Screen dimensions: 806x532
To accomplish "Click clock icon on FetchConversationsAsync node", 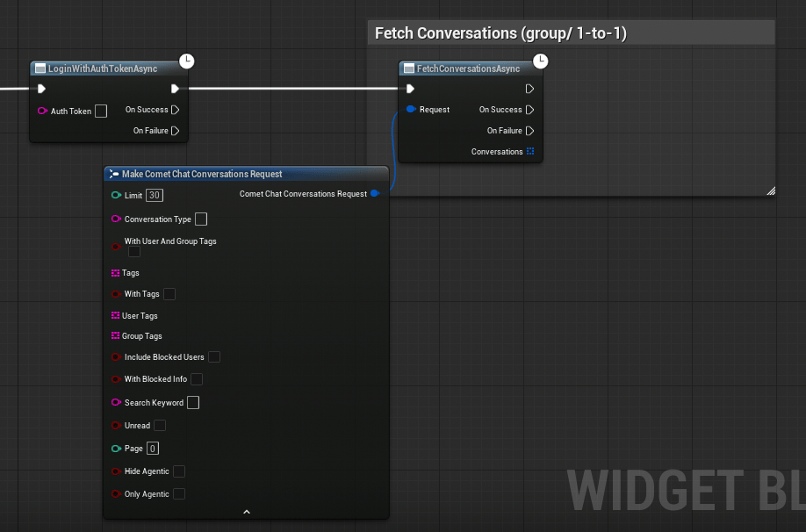I will click(540, 61).
